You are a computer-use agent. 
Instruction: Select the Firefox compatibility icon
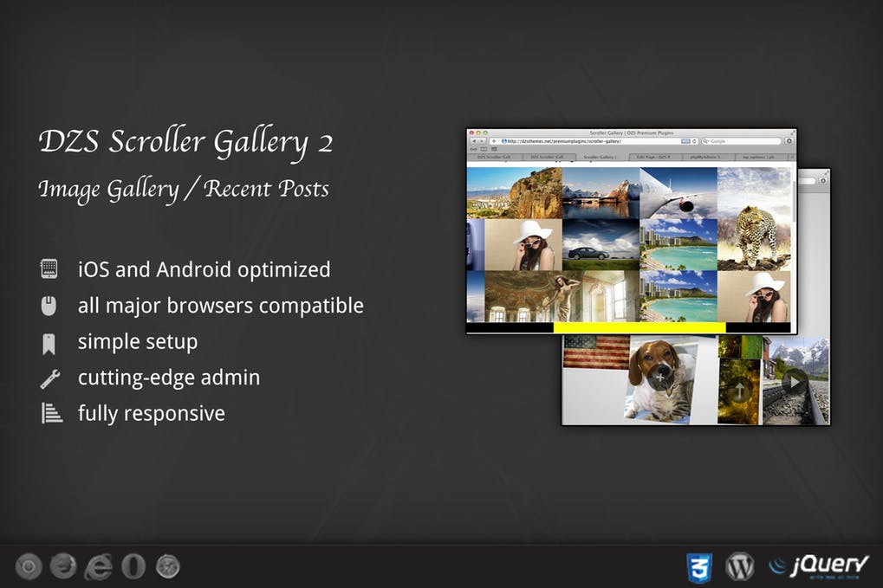64,567
